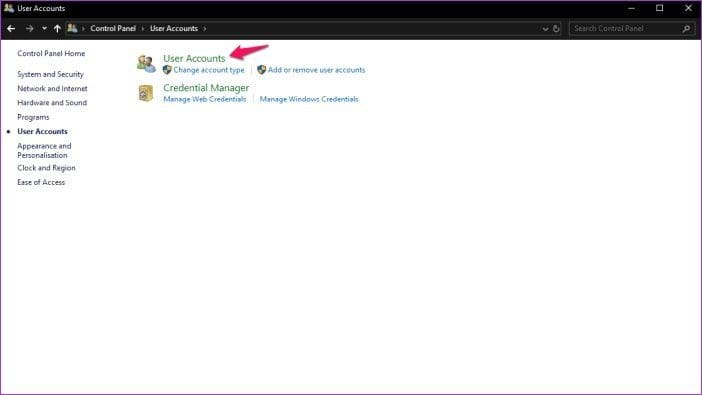This screenshot has width=702, height=395.
Task: Open the address bar history dropdown
Action: [545, 29]
